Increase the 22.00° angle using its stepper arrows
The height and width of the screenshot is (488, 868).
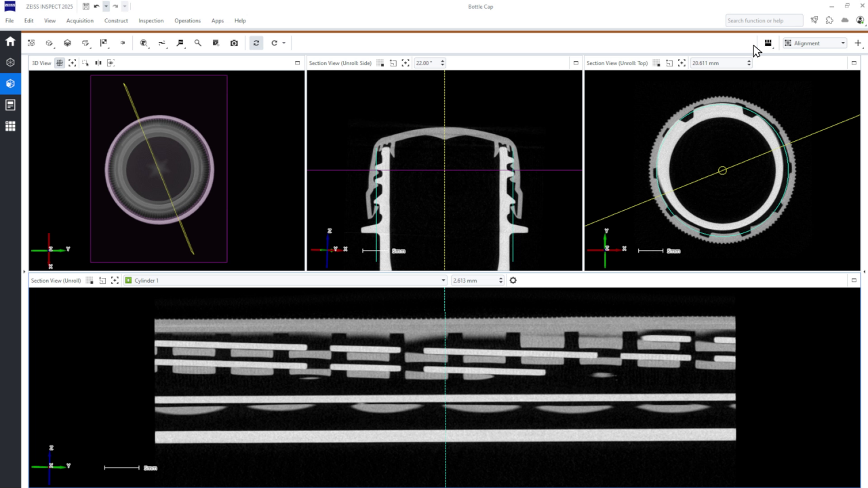(x=443, y=60)
